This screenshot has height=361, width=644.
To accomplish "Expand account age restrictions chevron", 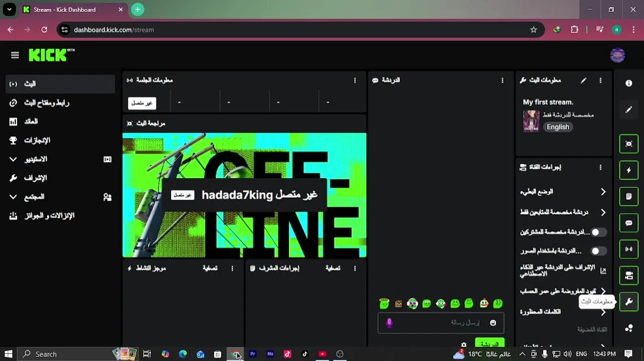I will [x=603, y=291].
